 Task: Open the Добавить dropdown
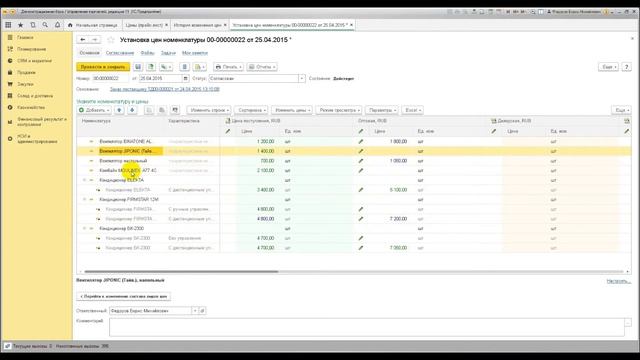tap(94, 110)
